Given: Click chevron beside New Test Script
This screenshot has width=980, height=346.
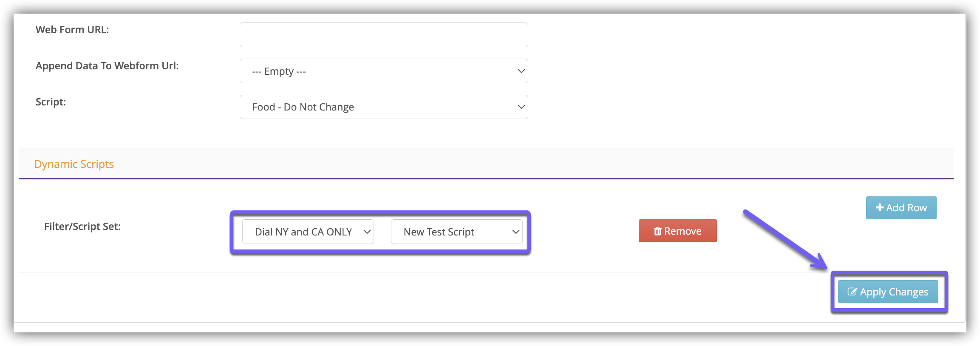Looking at the screenshot, I should point(515,232).
